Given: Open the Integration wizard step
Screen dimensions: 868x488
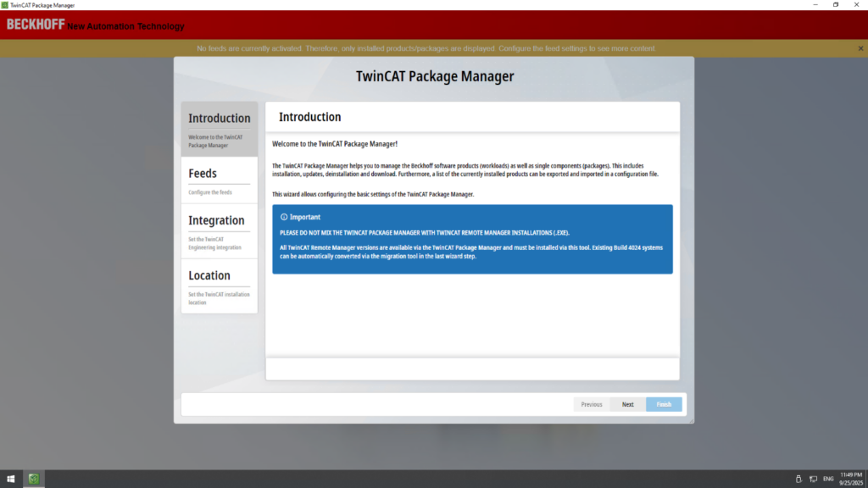Looking at the screenshot, I should 220,231.
